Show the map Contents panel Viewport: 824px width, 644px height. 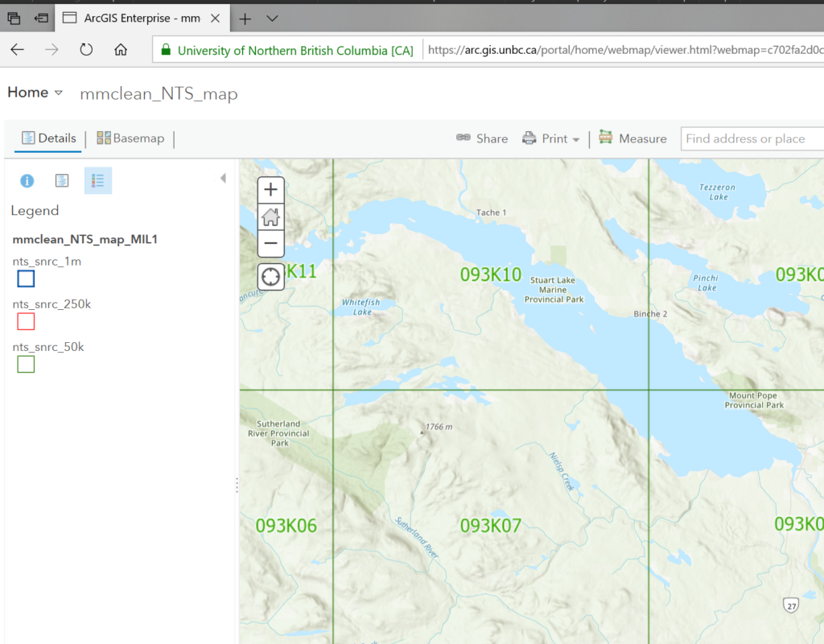click(x=62, y=180)
